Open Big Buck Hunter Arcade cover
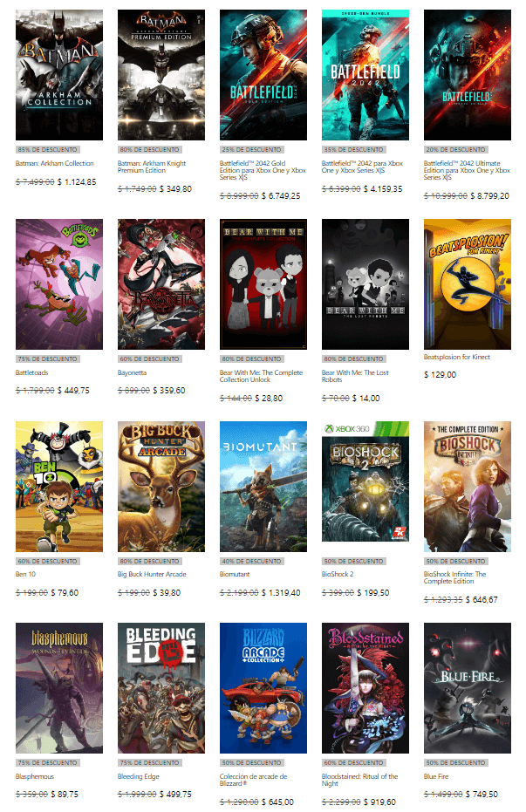This screenshot has width=526, height=812. coord(161,487)
